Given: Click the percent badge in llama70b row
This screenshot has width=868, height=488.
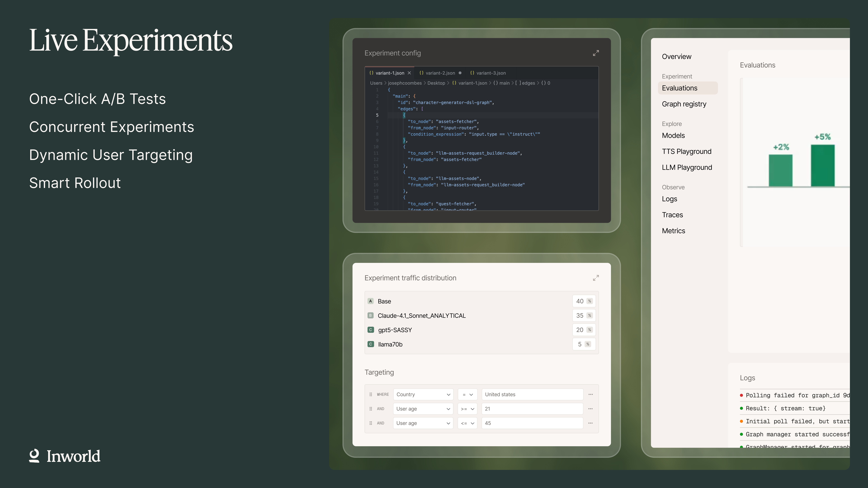Looking at the screenshot, I should tap(588, 344).
